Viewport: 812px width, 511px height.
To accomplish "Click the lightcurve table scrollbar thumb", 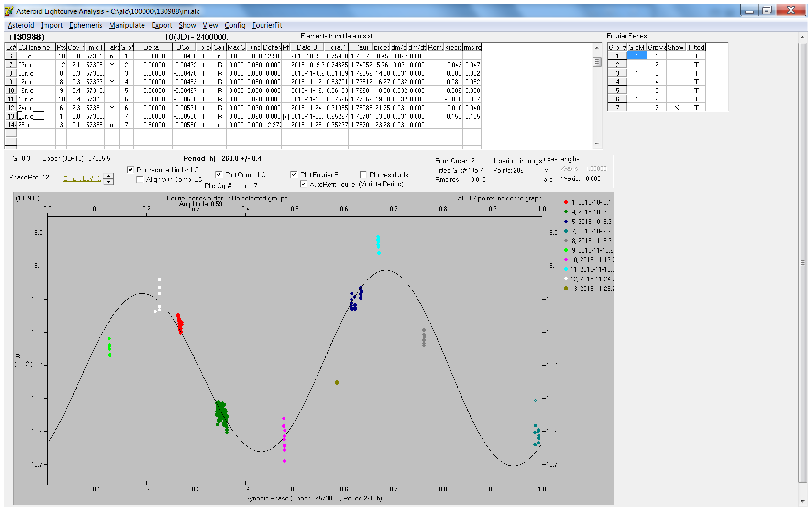I will click(597, 62).
